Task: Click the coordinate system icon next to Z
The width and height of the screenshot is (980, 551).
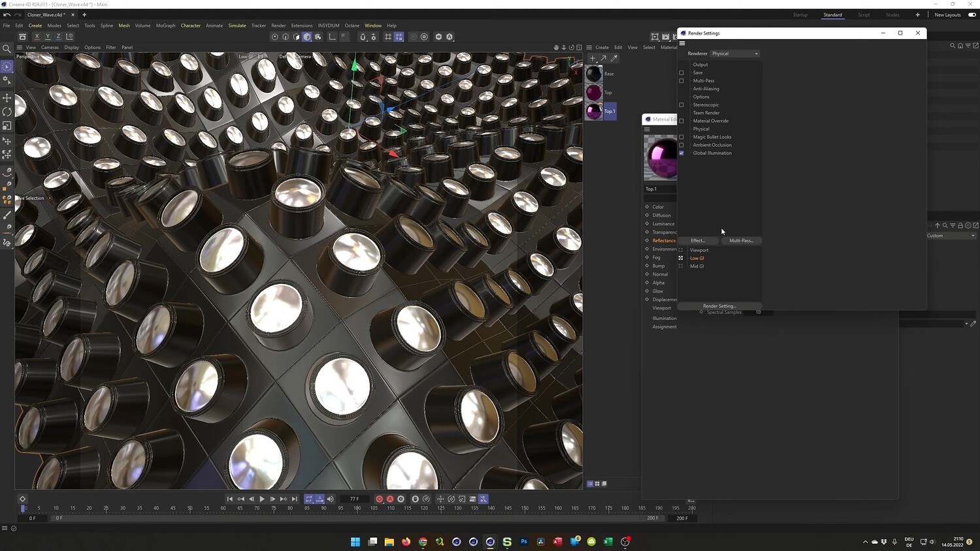Action: coord(70,37)
